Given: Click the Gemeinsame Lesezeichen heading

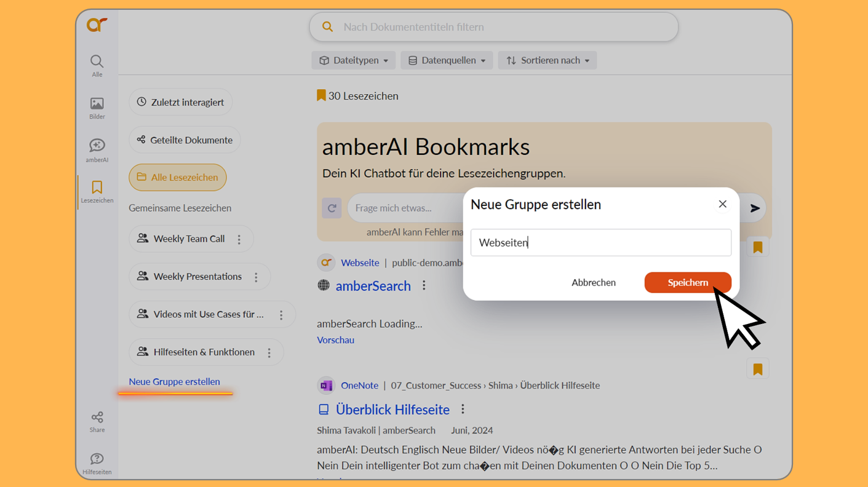Looking at the screenshot, I should coord(180,208).
